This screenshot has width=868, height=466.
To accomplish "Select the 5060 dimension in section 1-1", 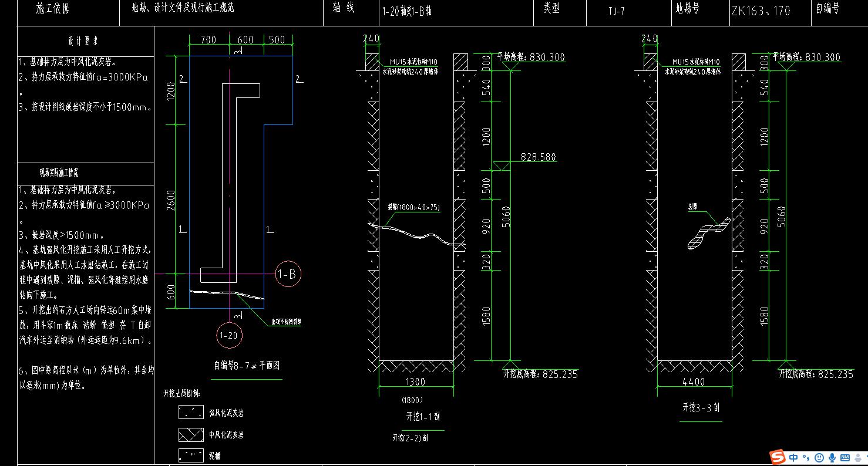I will pyautogui.click(x=506, y=218).
